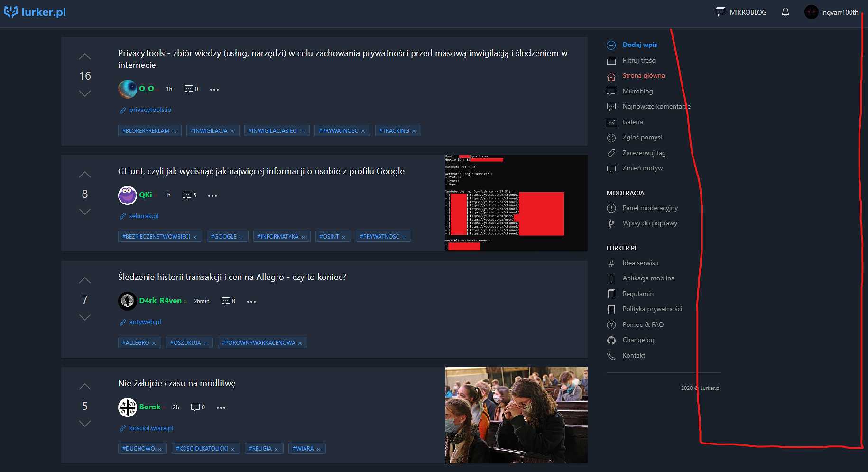The width and height of the screenshot is (868, 472).
Task: Upvote the Allegro transaction history post
Action: click(x=85, y=280)
